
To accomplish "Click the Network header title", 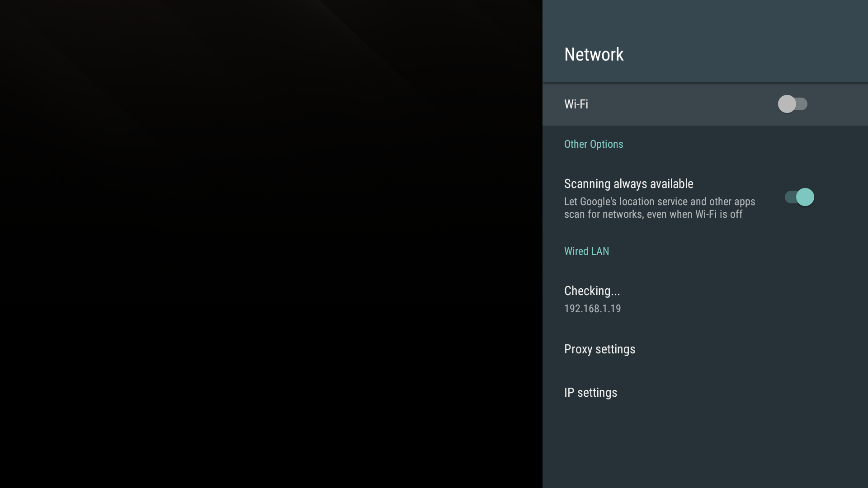I will [x=594, y=54].
